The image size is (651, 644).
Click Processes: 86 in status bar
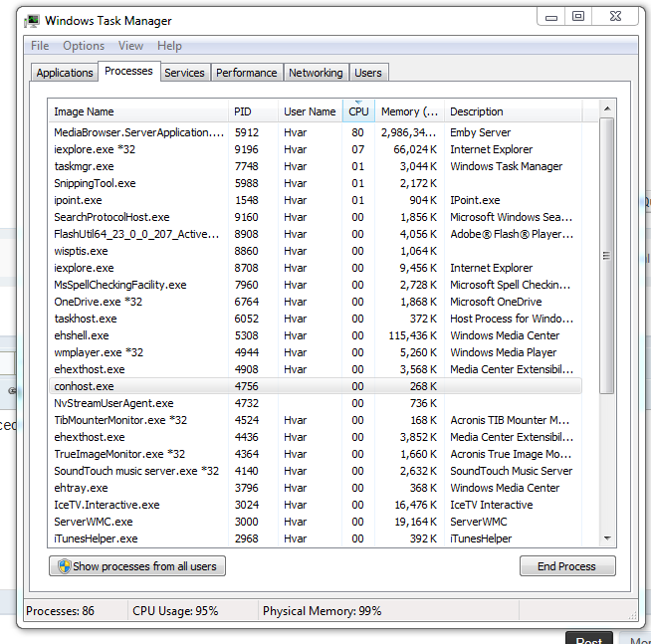60,611
